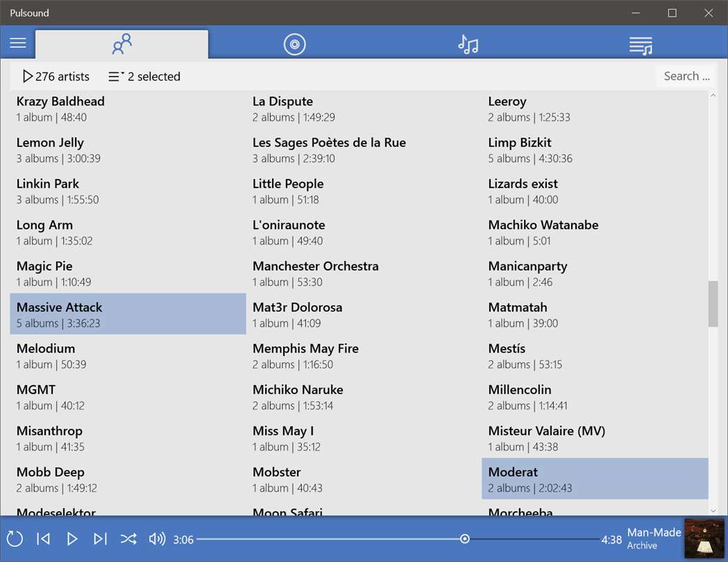Skip to the previous track
The image size is (728, 562).
(43, 539)
